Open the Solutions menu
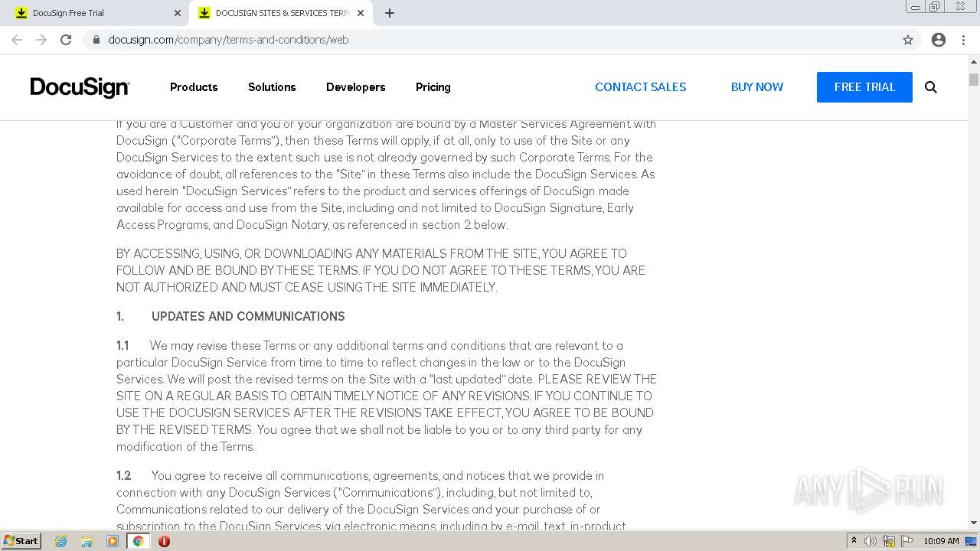The height and width of the screenshot is (551, 980). pyautogui.click(x=272, y=87)
